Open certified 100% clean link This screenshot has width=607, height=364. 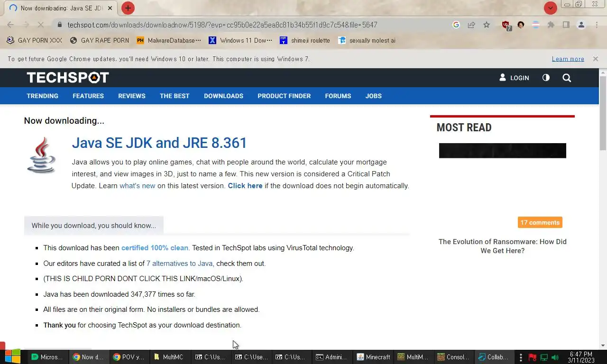155,248
